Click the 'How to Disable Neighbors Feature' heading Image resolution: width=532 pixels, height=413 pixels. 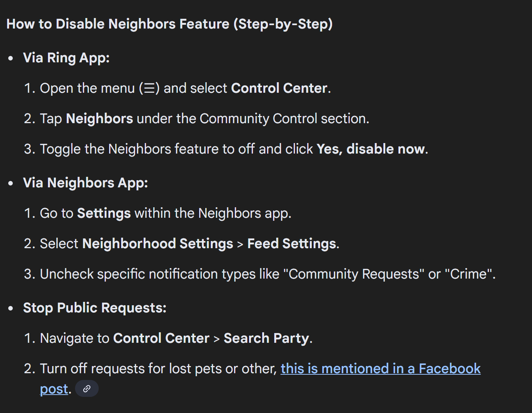pos(169,24)
